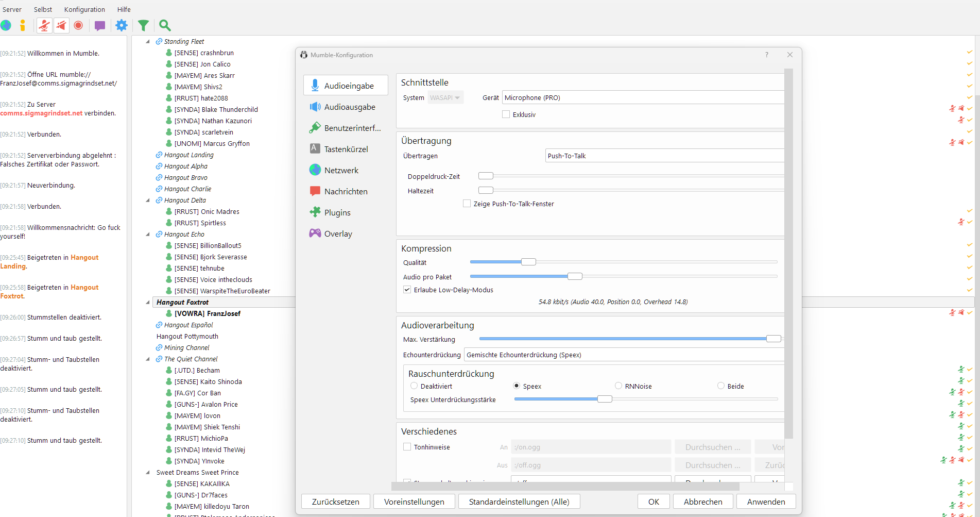980x517 pixels.
Task: Click microphone icon beside Audioeingabe
Action: click(315, 86)
